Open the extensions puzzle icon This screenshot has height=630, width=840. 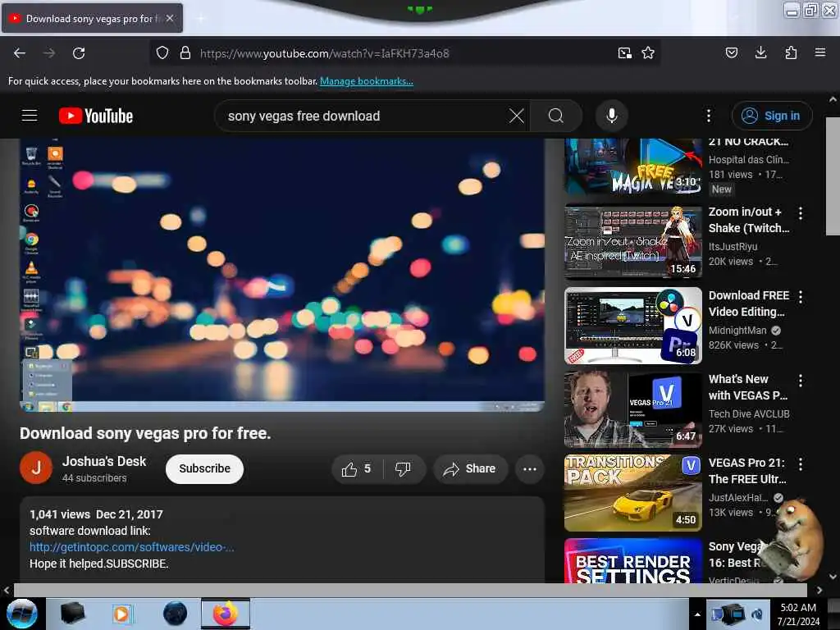click(x=791, y=52)
